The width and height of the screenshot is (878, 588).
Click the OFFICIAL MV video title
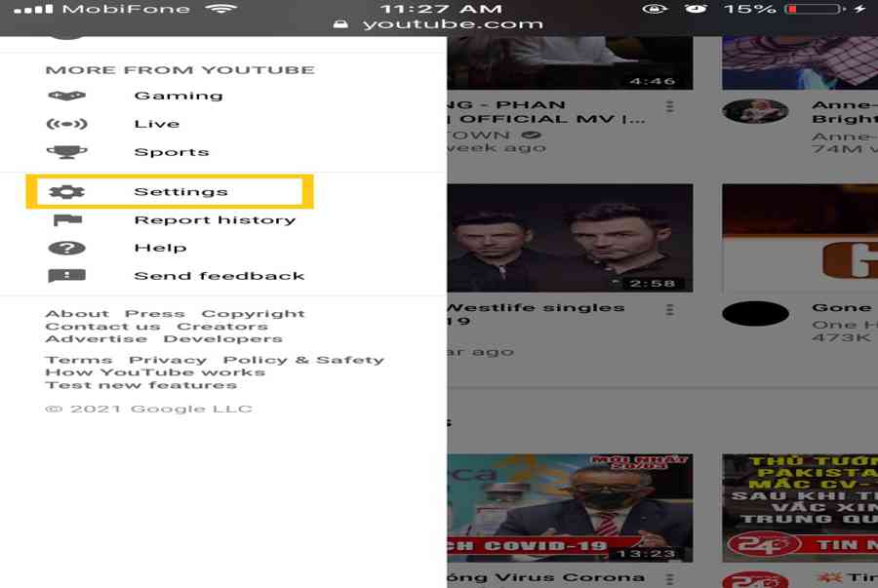click(546, 112)
